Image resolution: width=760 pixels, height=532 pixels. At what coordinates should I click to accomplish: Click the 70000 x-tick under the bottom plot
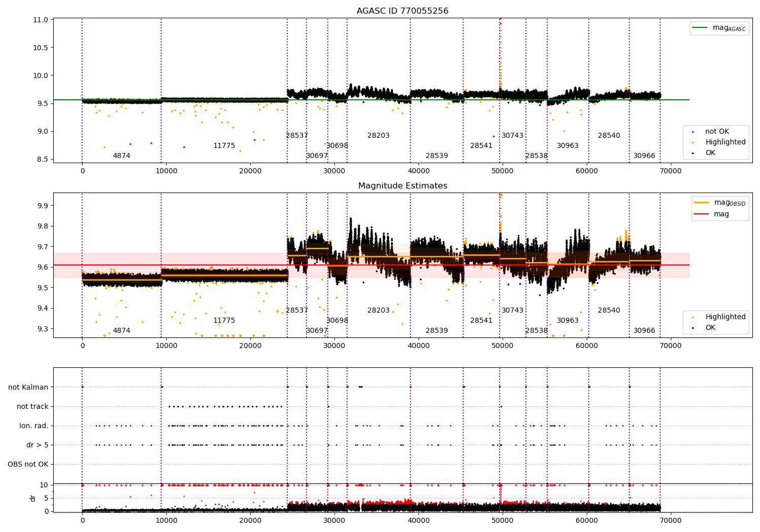pos(671,520)
